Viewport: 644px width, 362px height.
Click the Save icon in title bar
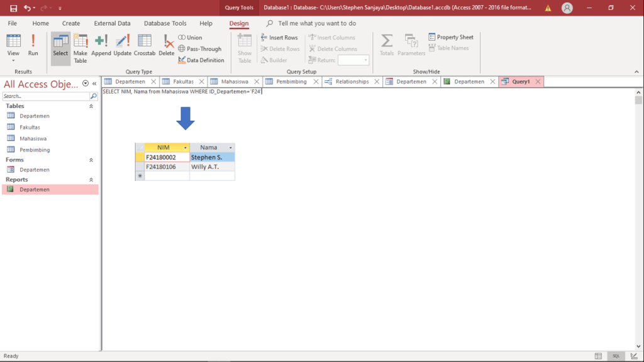pos(13,8)
